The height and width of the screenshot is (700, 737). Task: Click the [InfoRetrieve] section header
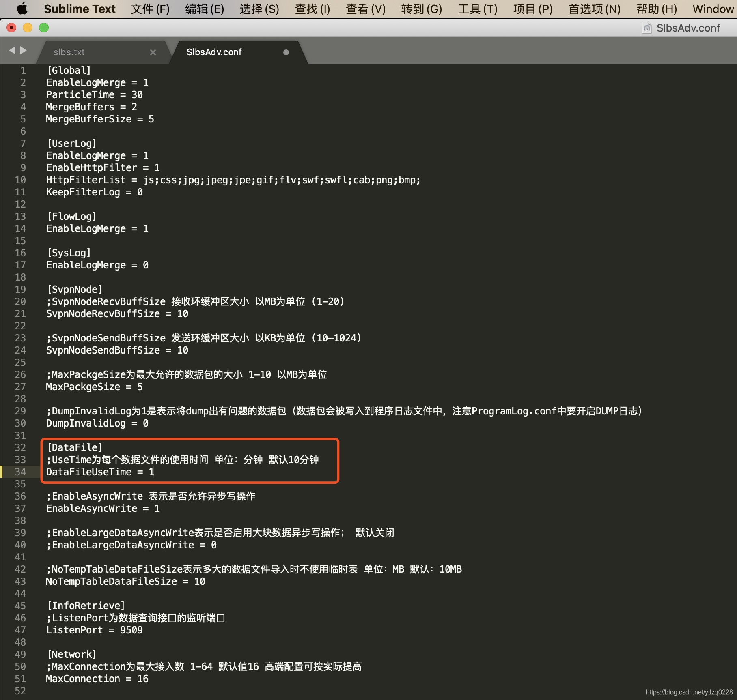(x=86, y=606)
